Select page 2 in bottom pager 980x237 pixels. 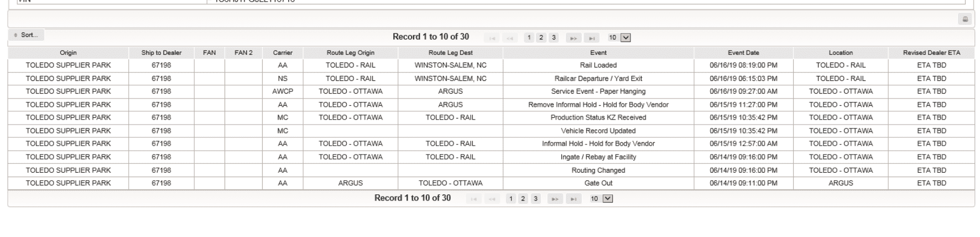point(523,199)
